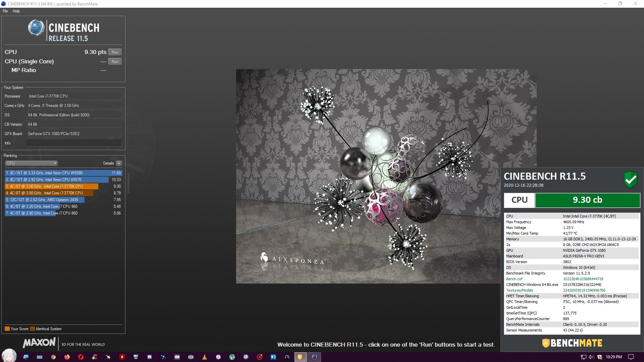Open Windows Security tray icon
This screenshot has height=362, width=644.
600,357
